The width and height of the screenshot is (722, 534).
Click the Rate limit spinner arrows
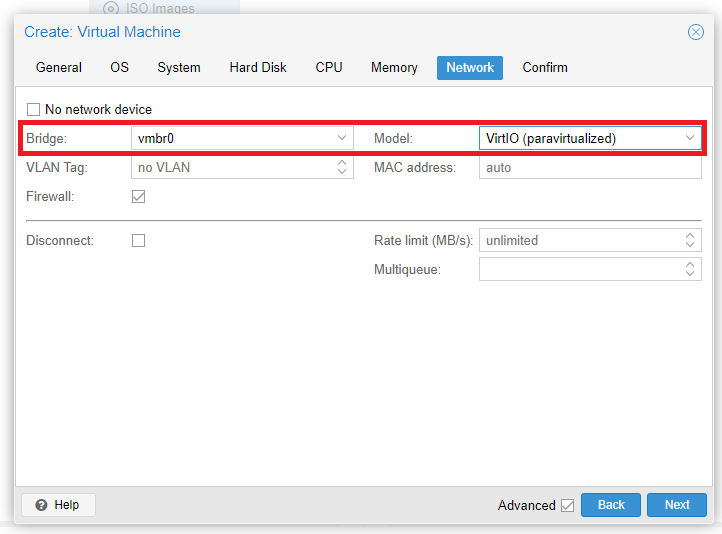[689, 240]
